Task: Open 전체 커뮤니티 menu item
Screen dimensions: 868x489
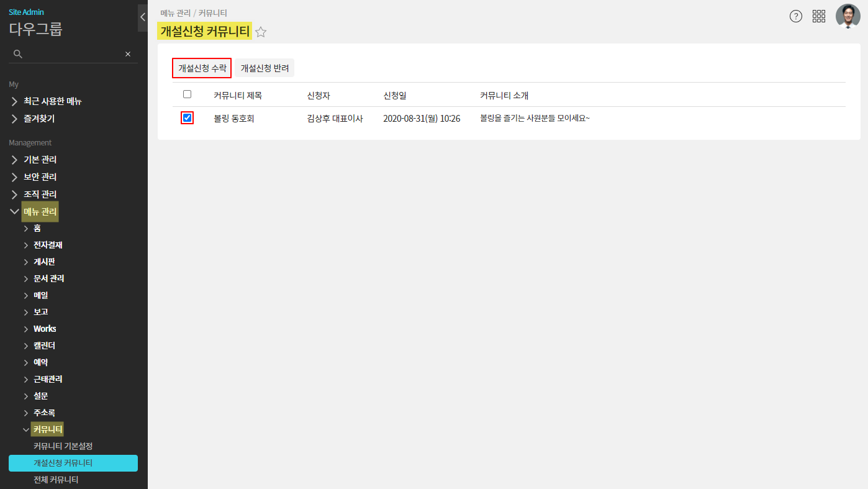Action: [56, 480]
